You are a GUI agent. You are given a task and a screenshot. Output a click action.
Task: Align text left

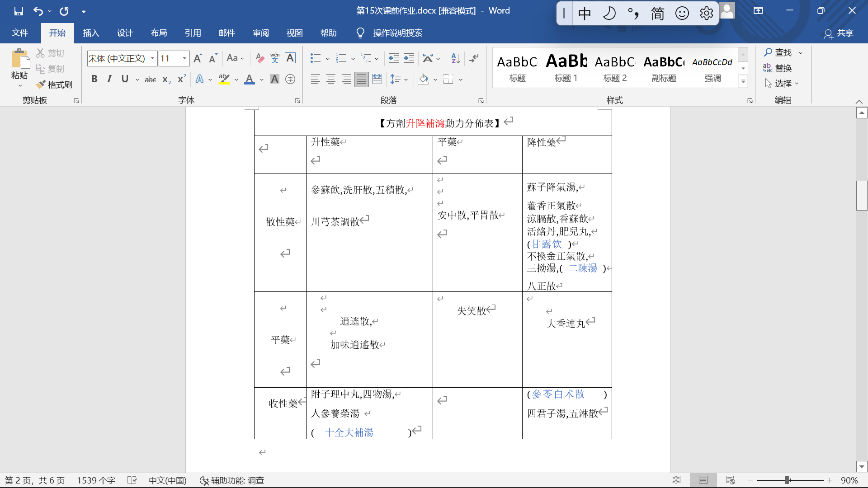pyautogui.click(x=316, y=80)
